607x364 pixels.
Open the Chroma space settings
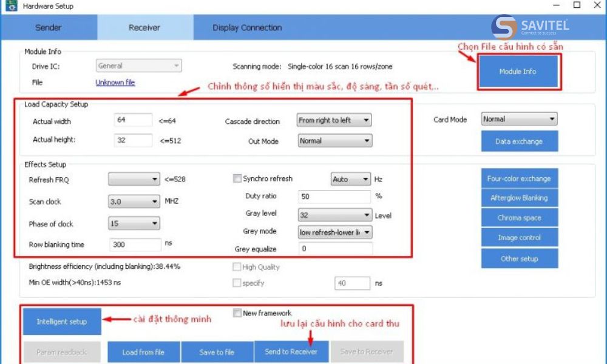[519, 218]
